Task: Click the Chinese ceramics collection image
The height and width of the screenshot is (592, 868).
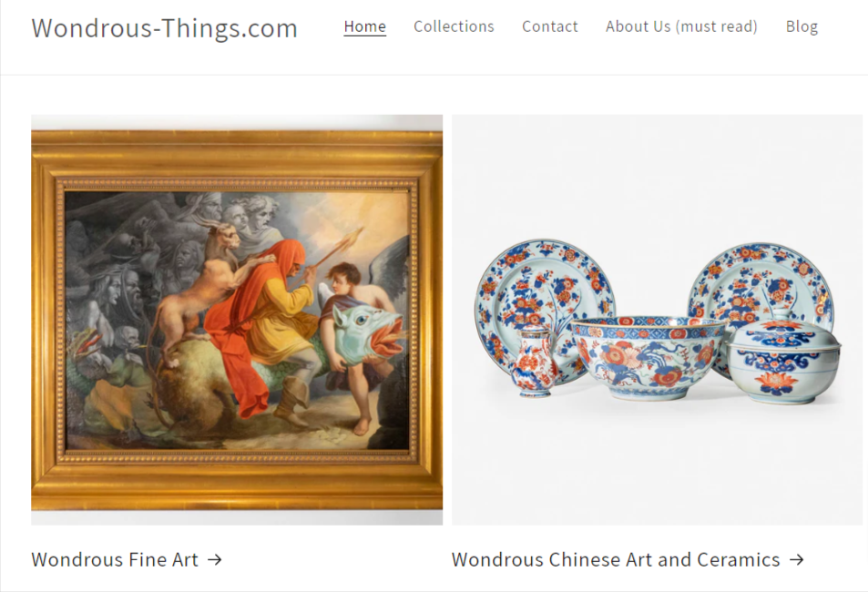Action: (657, 320)
